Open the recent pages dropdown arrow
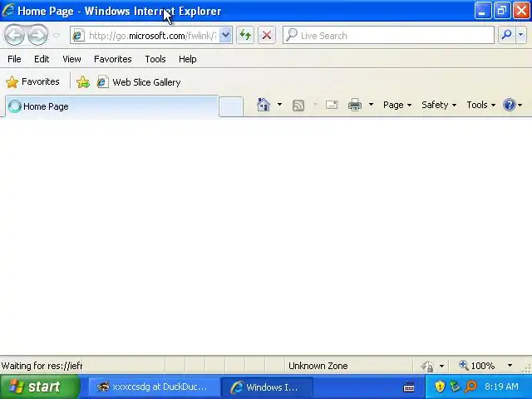Viewport: 532px width, 399px height. tap(57, 35)
